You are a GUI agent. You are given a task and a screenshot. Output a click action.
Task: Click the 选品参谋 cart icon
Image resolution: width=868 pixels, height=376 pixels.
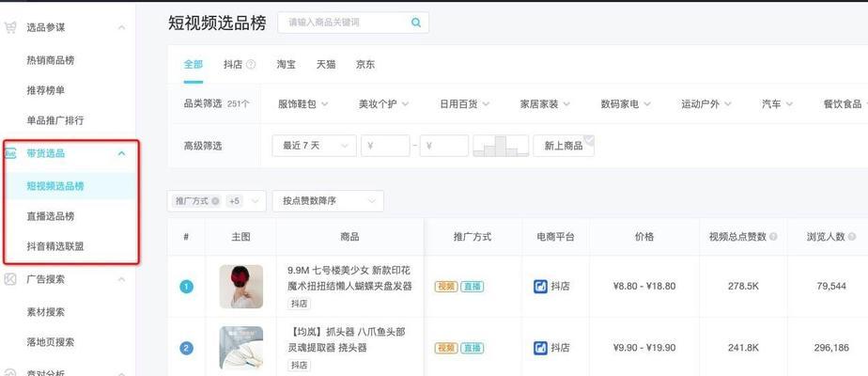[x=10, y=27]
